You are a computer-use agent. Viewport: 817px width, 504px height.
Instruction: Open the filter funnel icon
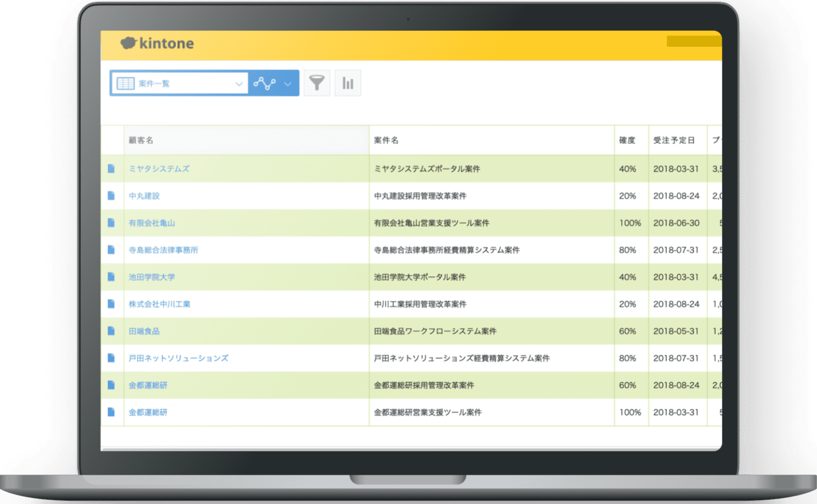(x=316, y=83)
